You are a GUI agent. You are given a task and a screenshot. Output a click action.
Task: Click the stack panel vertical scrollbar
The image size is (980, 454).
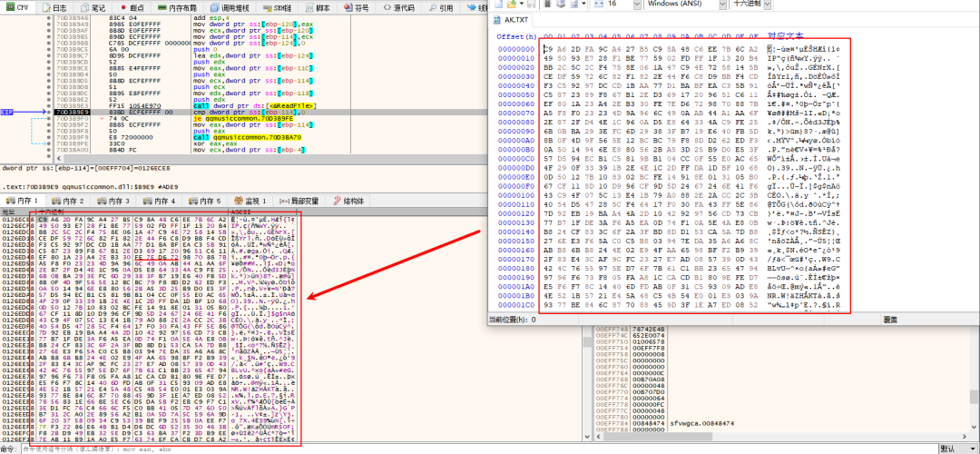click(x=975, y=395)
